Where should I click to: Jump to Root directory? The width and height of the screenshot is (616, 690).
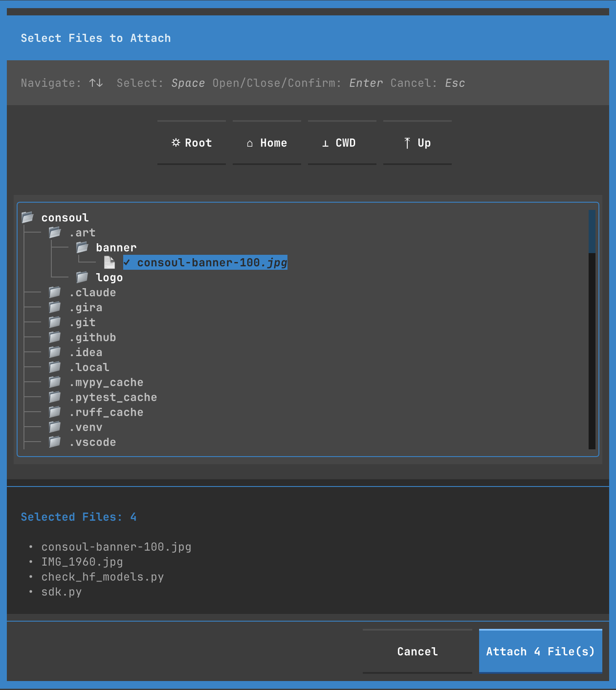tap(192, 143)
